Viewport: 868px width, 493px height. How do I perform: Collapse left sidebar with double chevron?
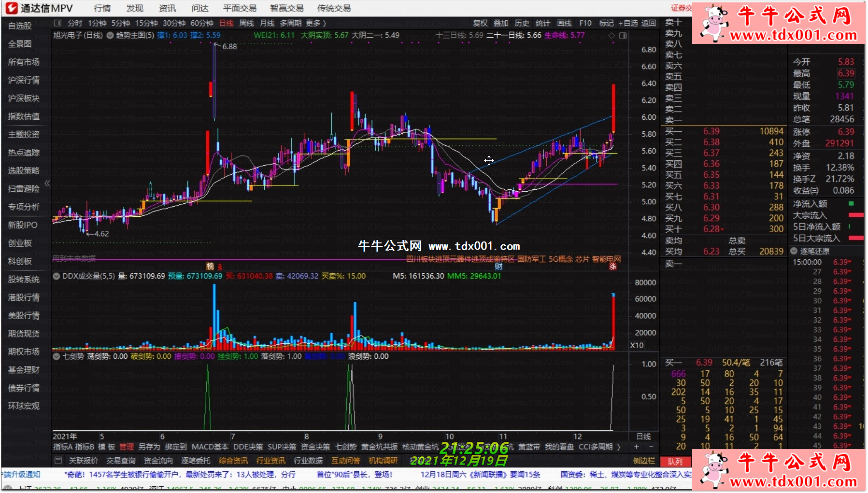47,183
